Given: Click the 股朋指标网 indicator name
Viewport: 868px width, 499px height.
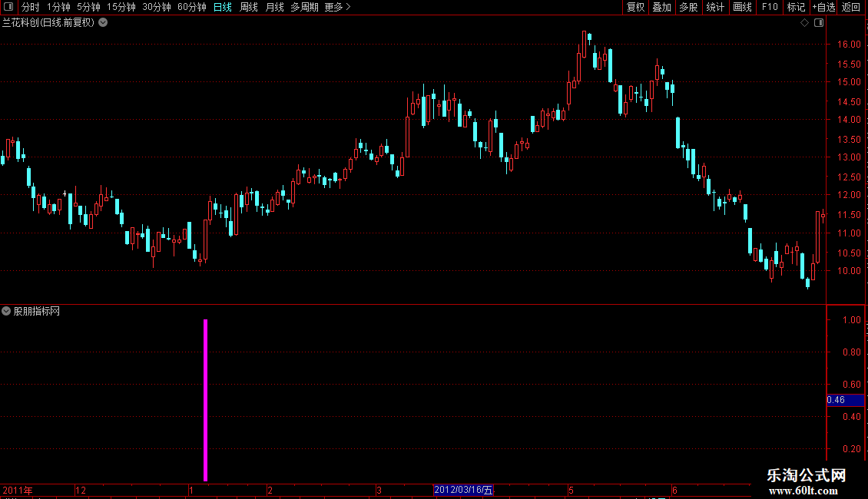Looking at the screenshot, I should click(37, 312).
